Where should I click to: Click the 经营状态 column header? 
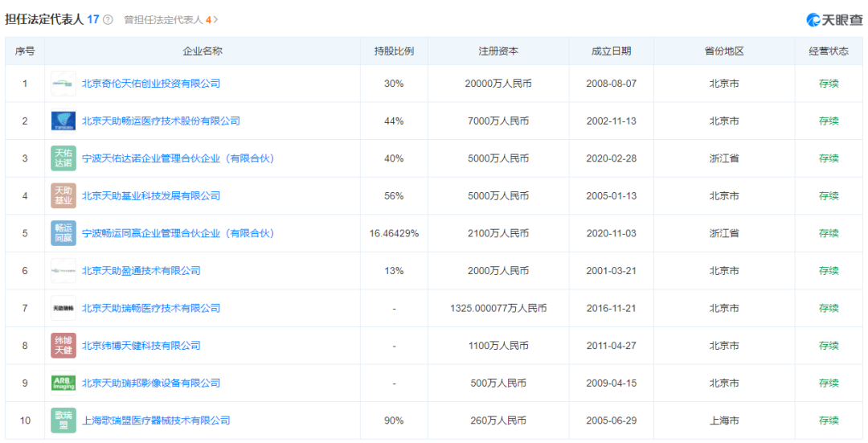[x=829, y=51]
